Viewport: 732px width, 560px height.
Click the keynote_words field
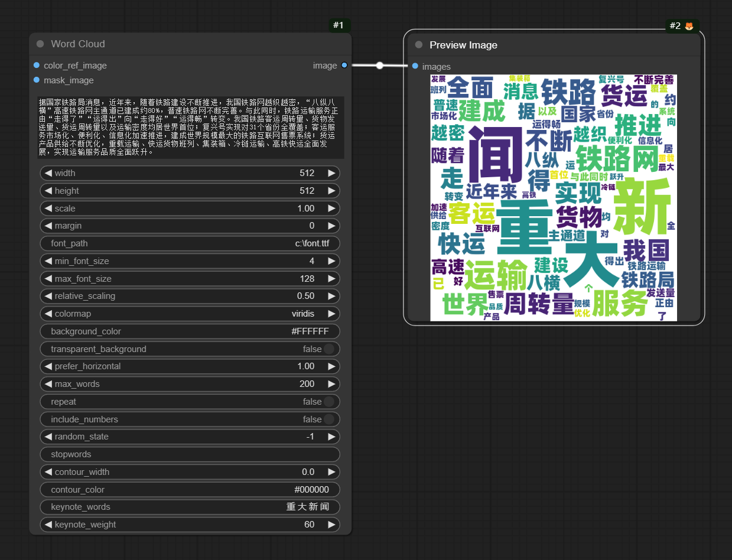[190, 507]
